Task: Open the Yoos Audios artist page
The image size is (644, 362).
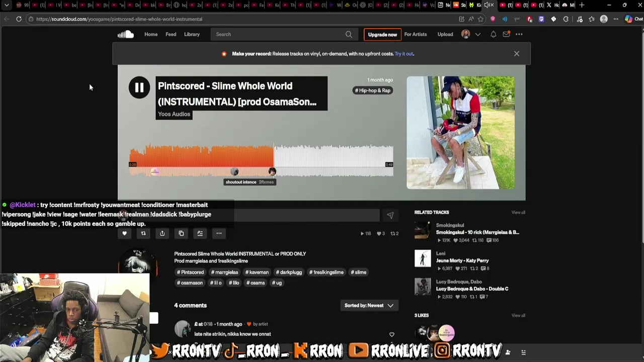Action: (174, 114)
